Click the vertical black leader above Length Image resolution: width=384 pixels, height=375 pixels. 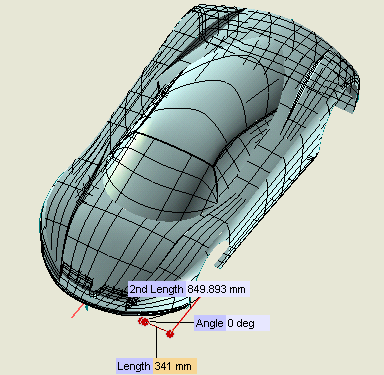point(156,343)
